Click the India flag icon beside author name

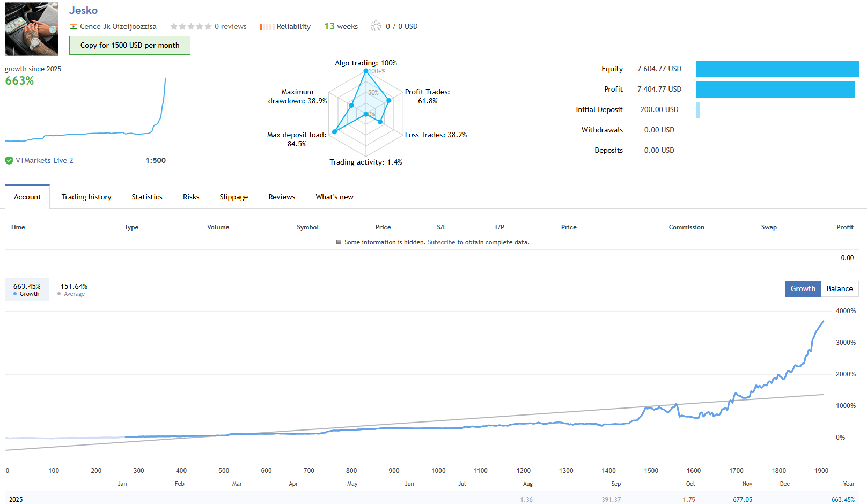[x=74, y=27]
